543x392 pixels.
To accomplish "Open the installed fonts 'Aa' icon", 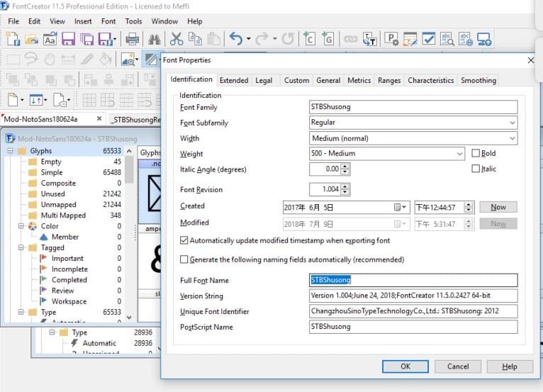I will tap(50, 39).
